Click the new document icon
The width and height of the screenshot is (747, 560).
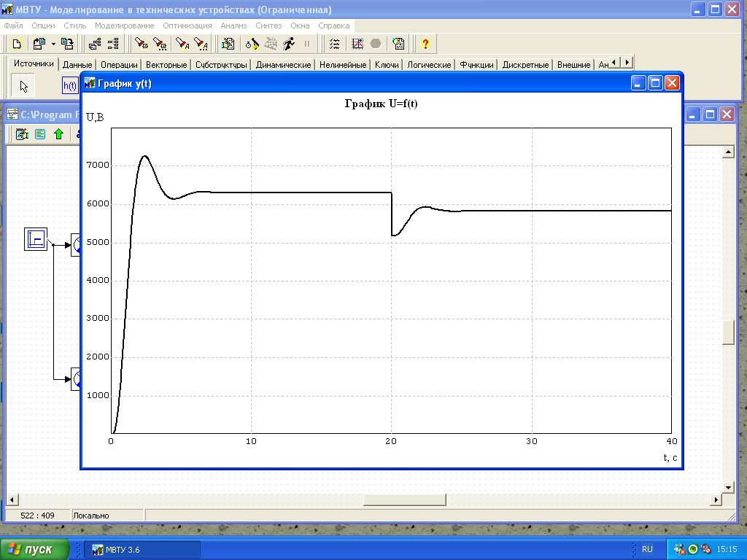17,44
